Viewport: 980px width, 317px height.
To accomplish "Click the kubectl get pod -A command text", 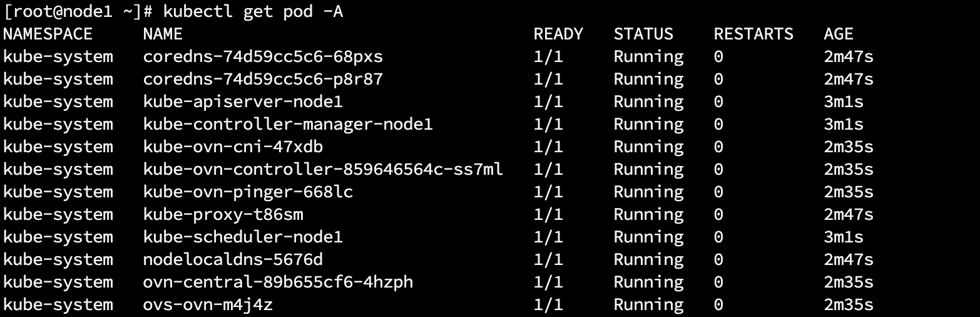I will click(253, 11).
